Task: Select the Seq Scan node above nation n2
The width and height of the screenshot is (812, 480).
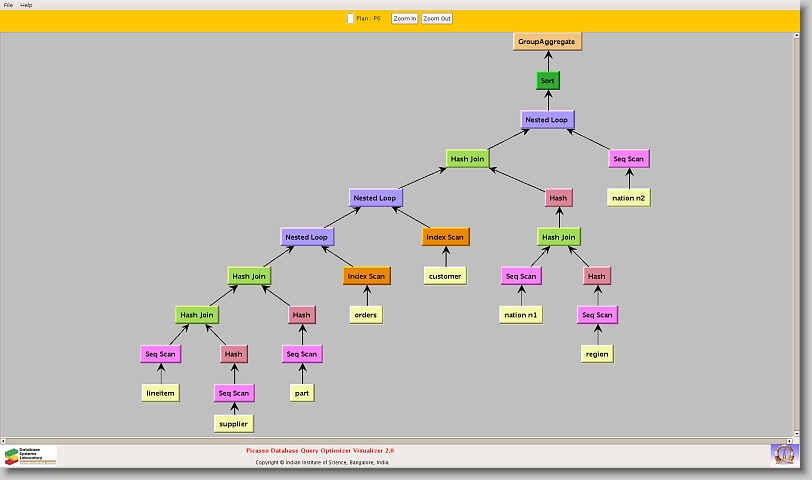Action: tap(628, 158)
